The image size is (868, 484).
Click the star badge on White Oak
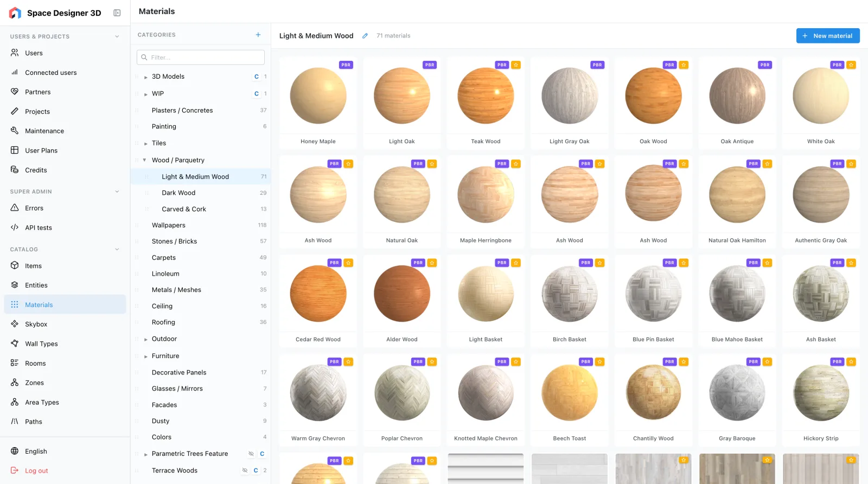[x=851, y=65]
